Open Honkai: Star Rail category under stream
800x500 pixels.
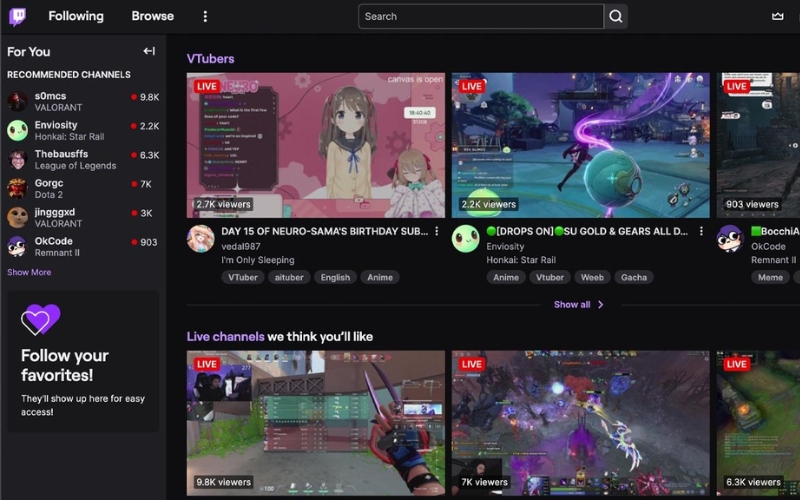[x=521, y=260]
